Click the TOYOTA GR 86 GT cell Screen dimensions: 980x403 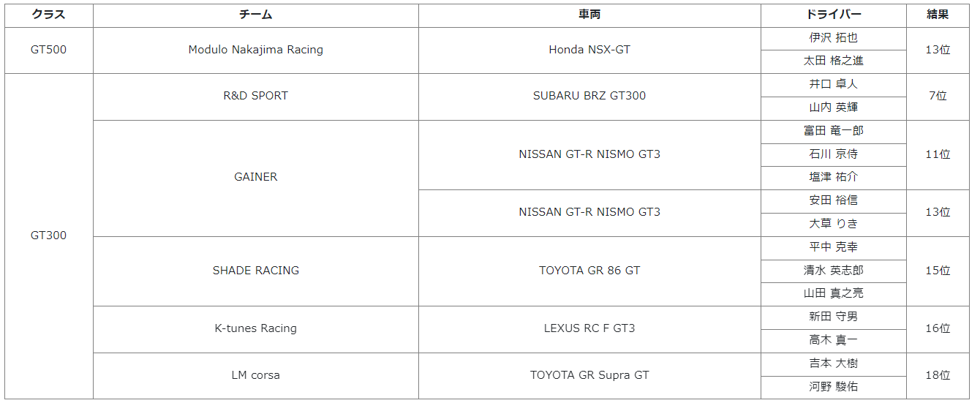[589, 271]
